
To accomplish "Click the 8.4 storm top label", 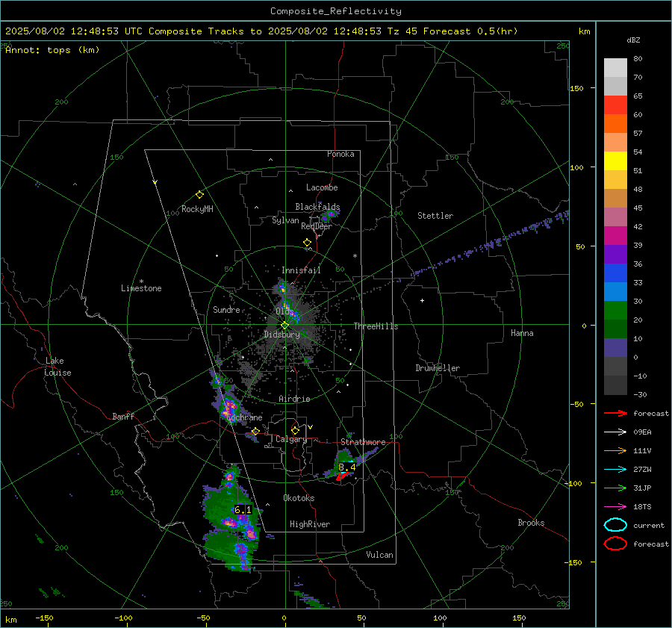I will point(346,467).
